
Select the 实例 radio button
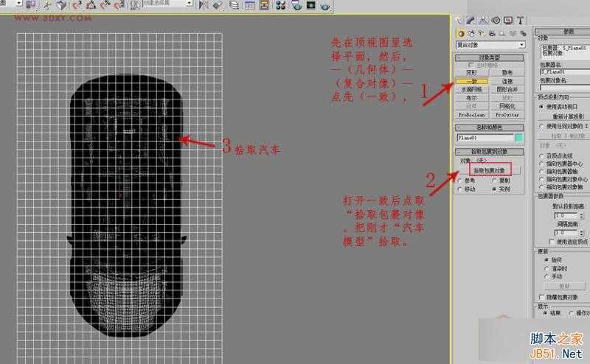[494, 189]
